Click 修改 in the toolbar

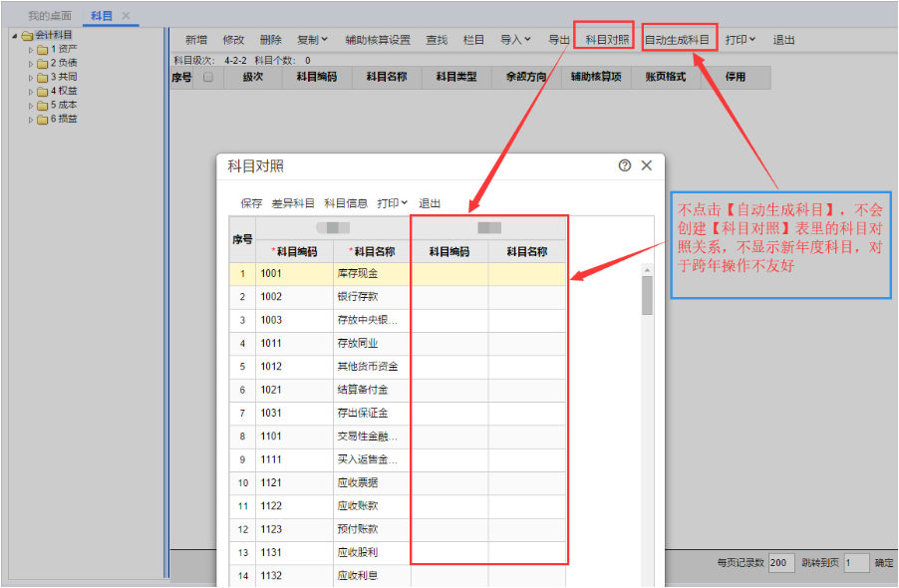[233, 40]
